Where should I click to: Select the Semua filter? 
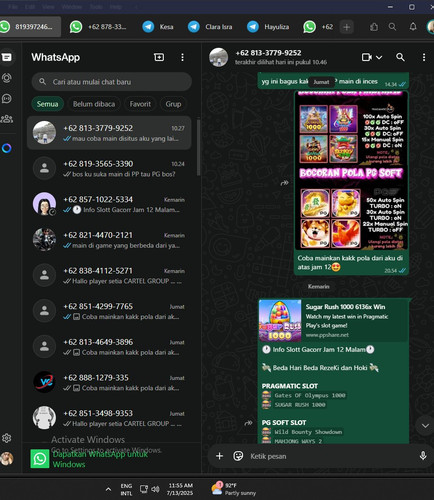[47, 104]
